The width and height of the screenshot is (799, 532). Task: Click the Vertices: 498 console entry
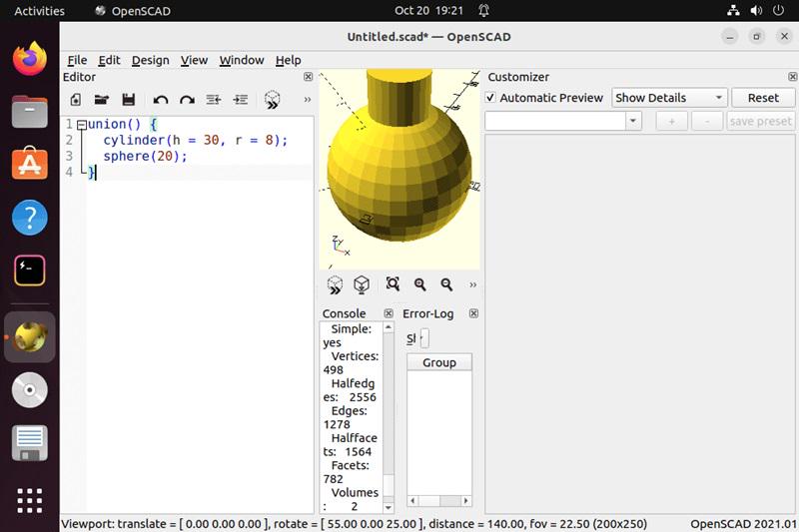(351, 363)
